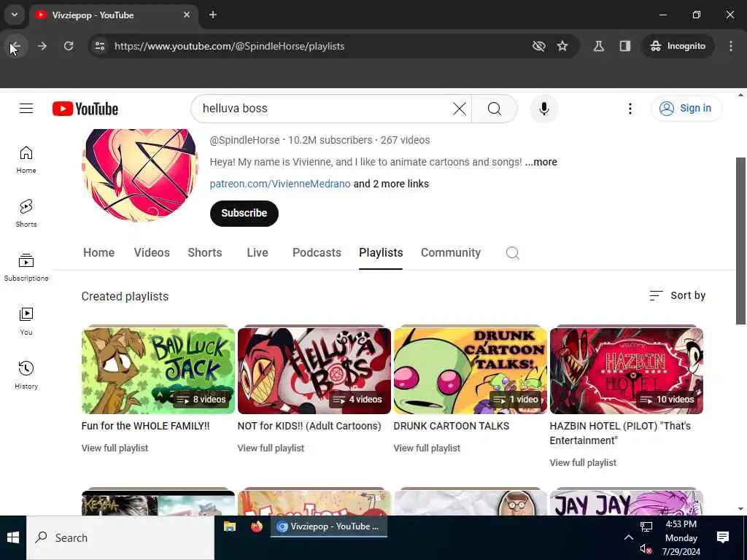View full playlist for Fun for WHOLE FAMILY
Image resolution: width=747 pixels, height=560 pixels.
(x=115, y=448)
